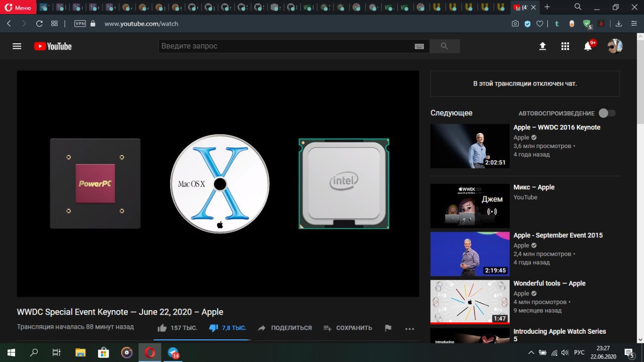Image resolution: width=644 pixels, height=362 pixels.
Task: Open the Easy Setup sliders icon
Action: coord(633,24)
